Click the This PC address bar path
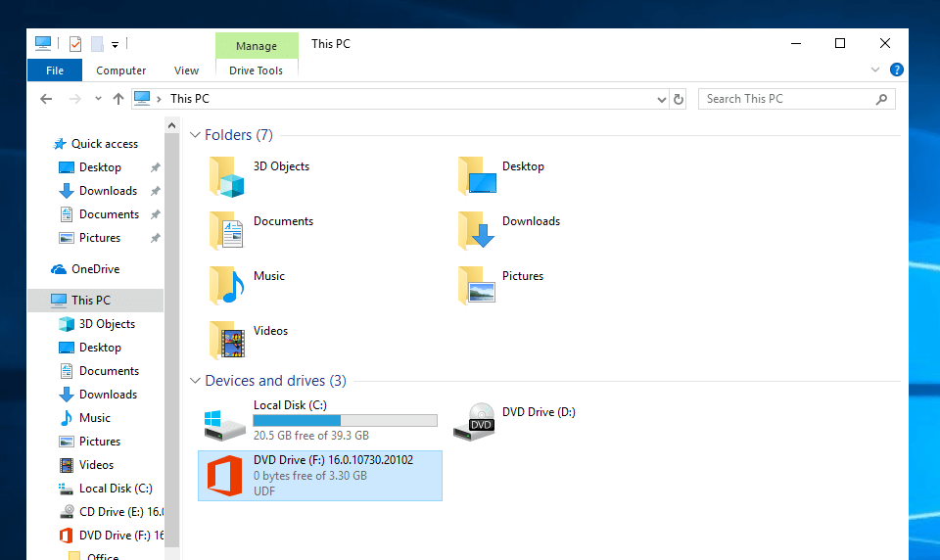940x560 pixels. pyautogui.click(x=189, y=99)
